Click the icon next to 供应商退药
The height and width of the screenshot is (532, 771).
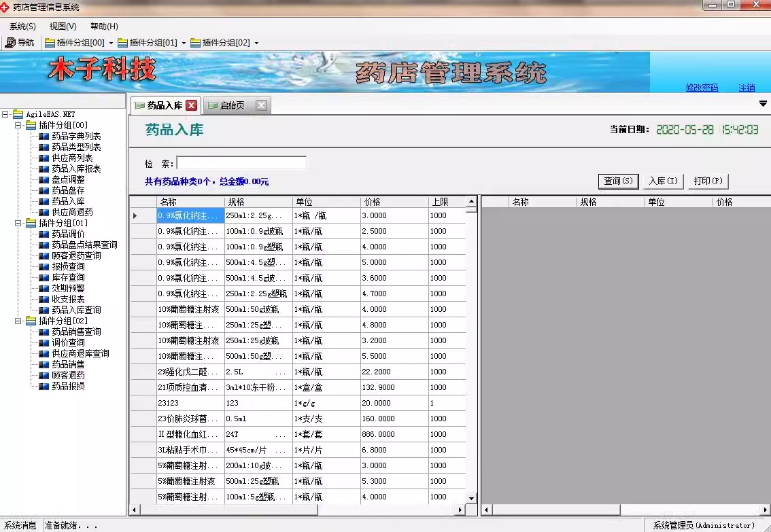click(x=44, y=212)
